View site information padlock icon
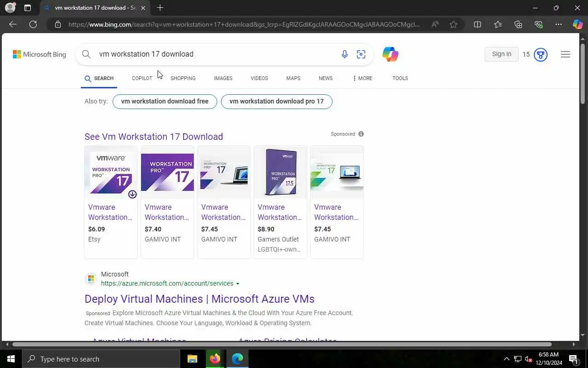588x368 pixels. coord(57,24)
